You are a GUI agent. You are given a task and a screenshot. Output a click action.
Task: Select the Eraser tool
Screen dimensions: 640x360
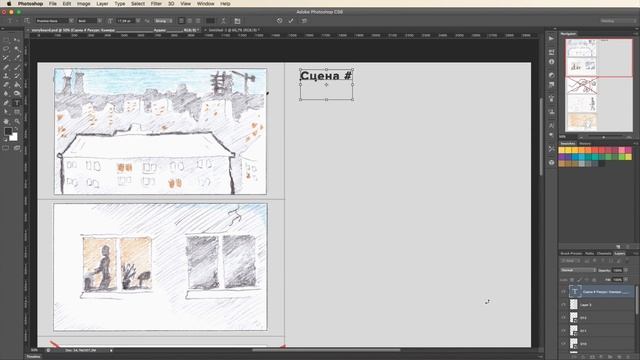(x=6, y=85)
